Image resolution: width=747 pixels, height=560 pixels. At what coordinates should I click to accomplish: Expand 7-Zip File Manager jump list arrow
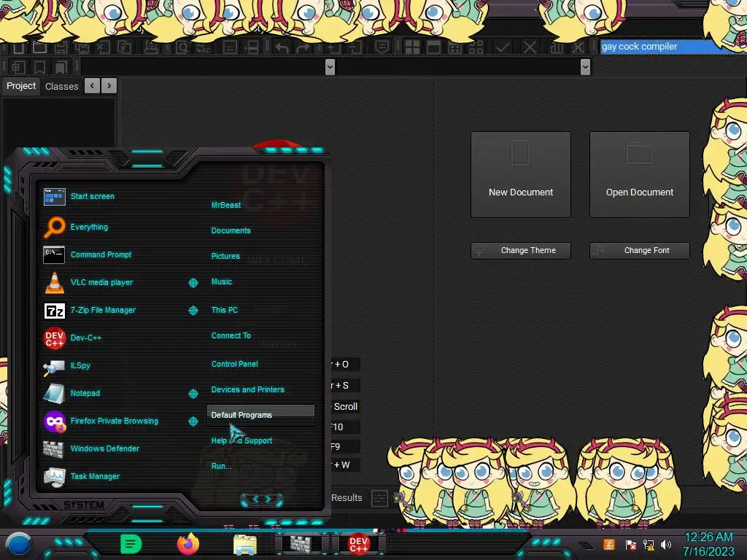(x=193, y=310)
